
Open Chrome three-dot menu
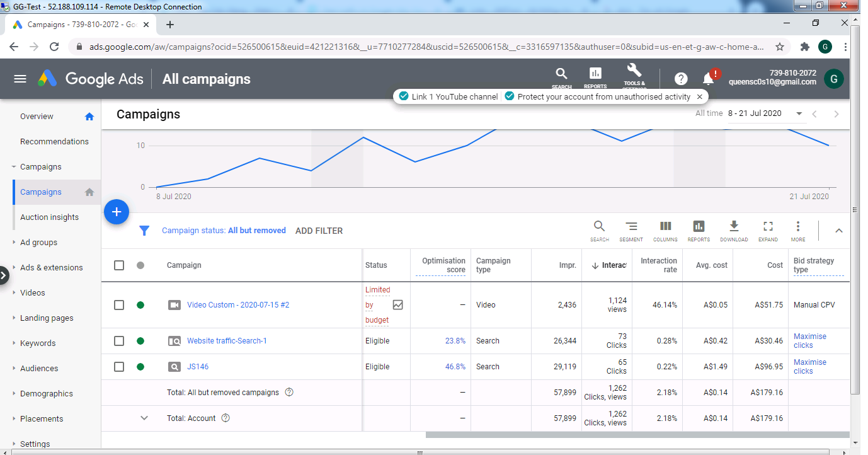(x=845, y=47)
